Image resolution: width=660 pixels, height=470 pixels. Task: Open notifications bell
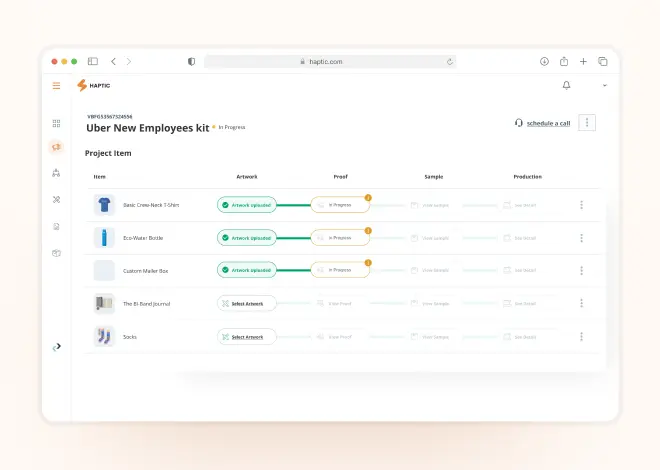pyautogui.click(x=567, y=85)
